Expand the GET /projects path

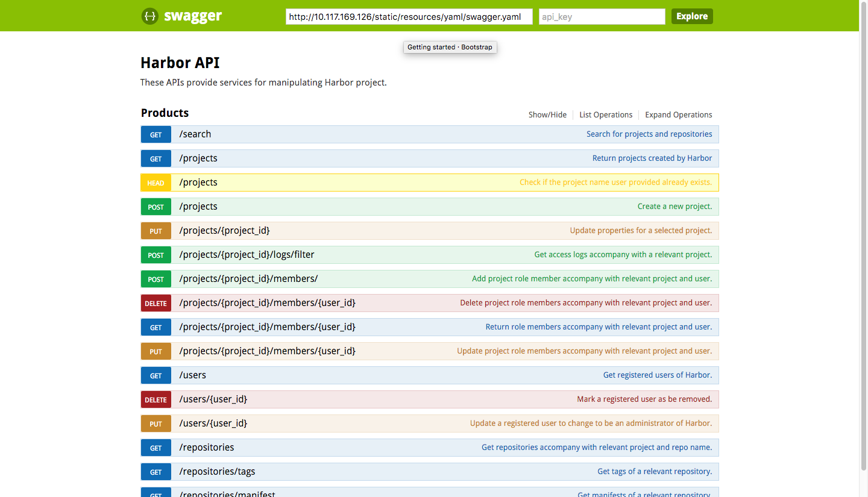(198, 158)
